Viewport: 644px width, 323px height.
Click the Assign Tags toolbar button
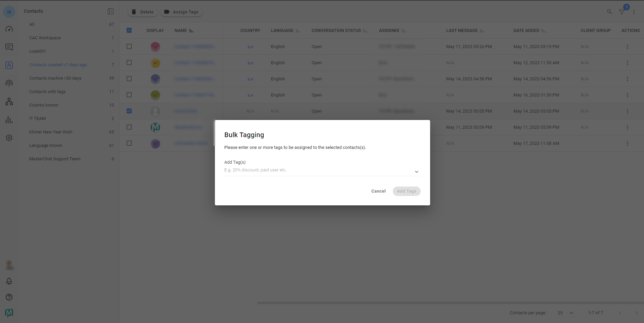coord(182,12)
